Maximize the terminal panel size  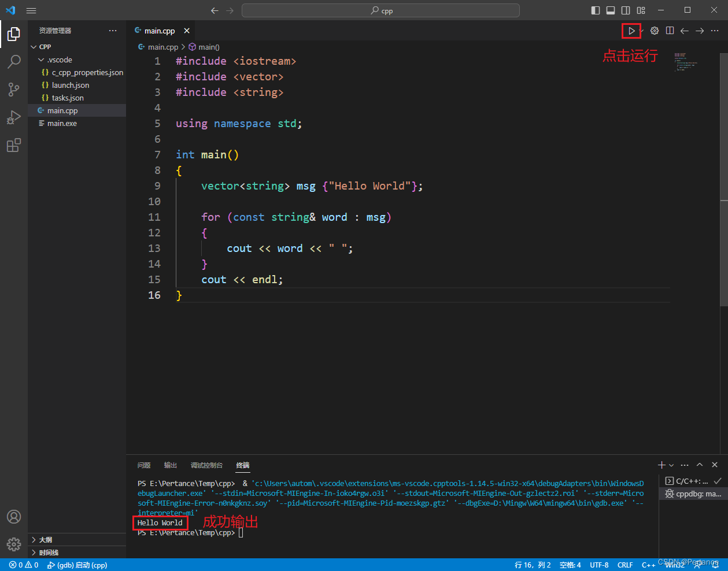[700, 465]
